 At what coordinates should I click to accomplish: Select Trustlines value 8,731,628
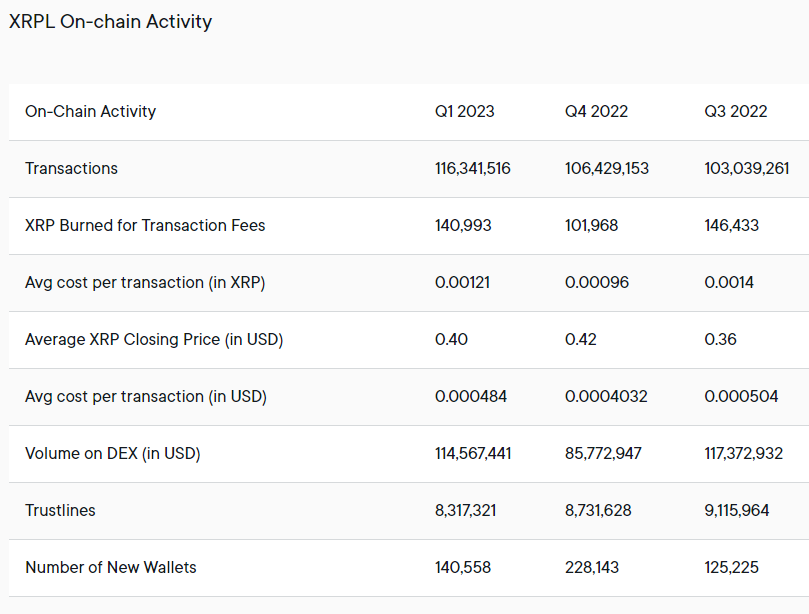(x=598, y=510)
